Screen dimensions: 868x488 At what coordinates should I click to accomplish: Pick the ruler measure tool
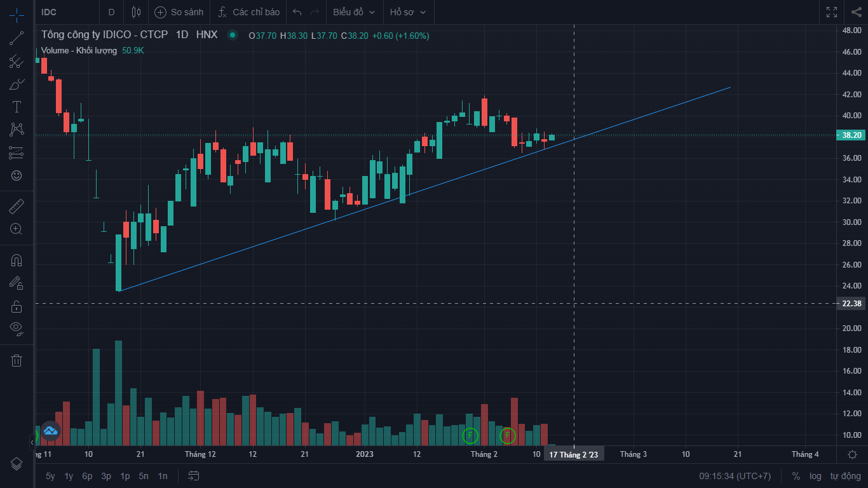(x=17, y=207)
